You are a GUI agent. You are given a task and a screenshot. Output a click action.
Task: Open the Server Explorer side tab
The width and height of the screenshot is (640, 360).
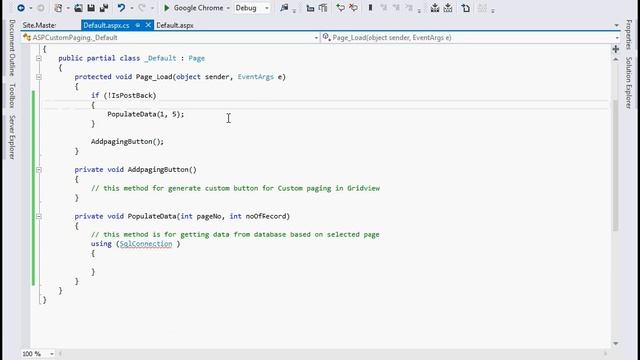(12, 137)
